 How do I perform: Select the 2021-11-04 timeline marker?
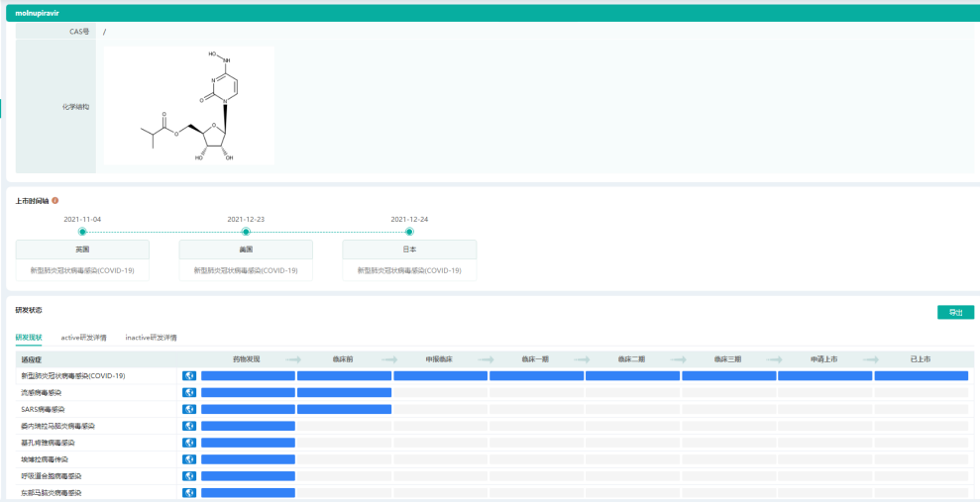tap(82, 232)
